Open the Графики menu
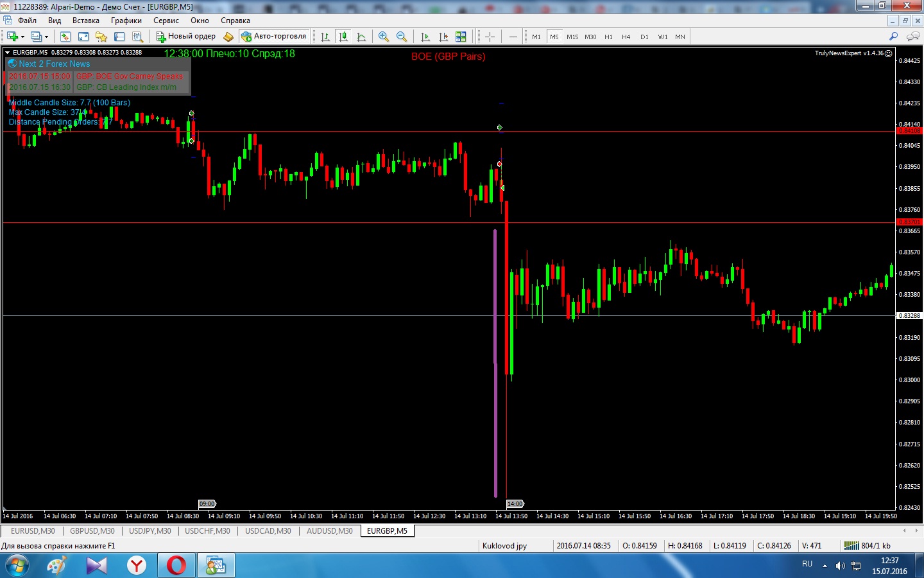Viewport: 924px width, 578px height. pyautogui.click(x=126, y=21)
